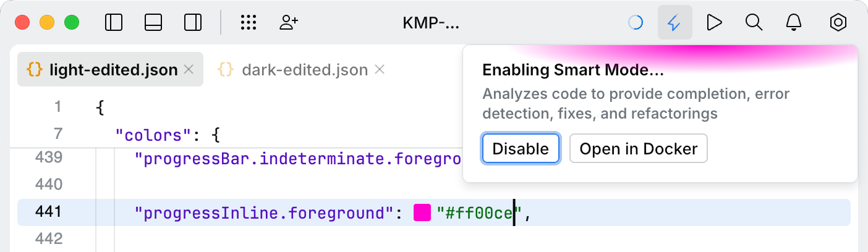The height and width of the screenshot is (252, 868).
Task: Switch to dark-edited.json tab
Action: click(x=305, y=70)
